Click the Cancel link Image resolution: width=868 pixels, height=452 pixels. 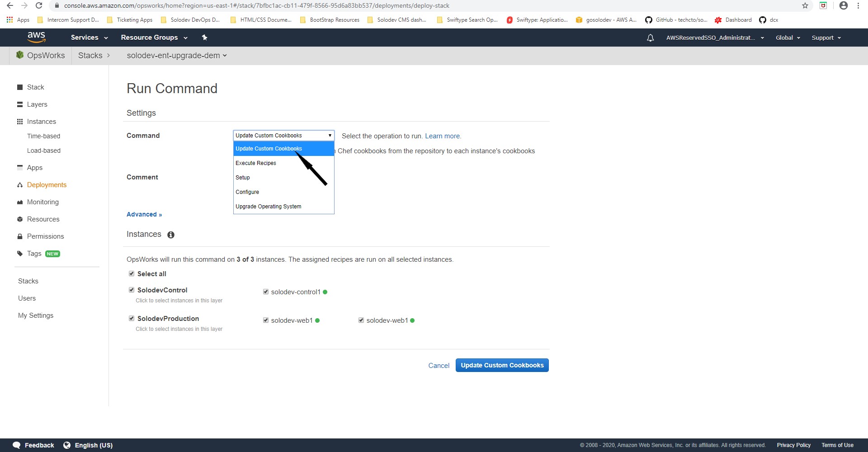tap(439, 366)
